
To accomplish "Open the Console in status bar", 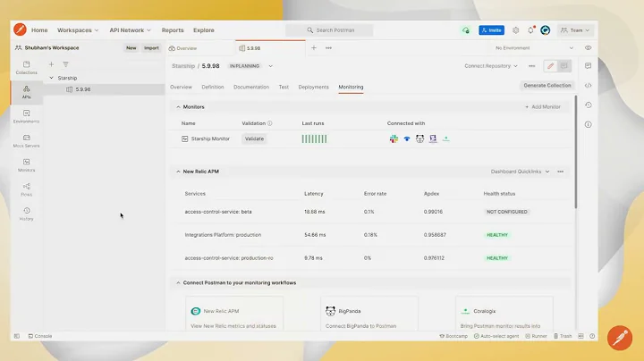I will [40, 336].
